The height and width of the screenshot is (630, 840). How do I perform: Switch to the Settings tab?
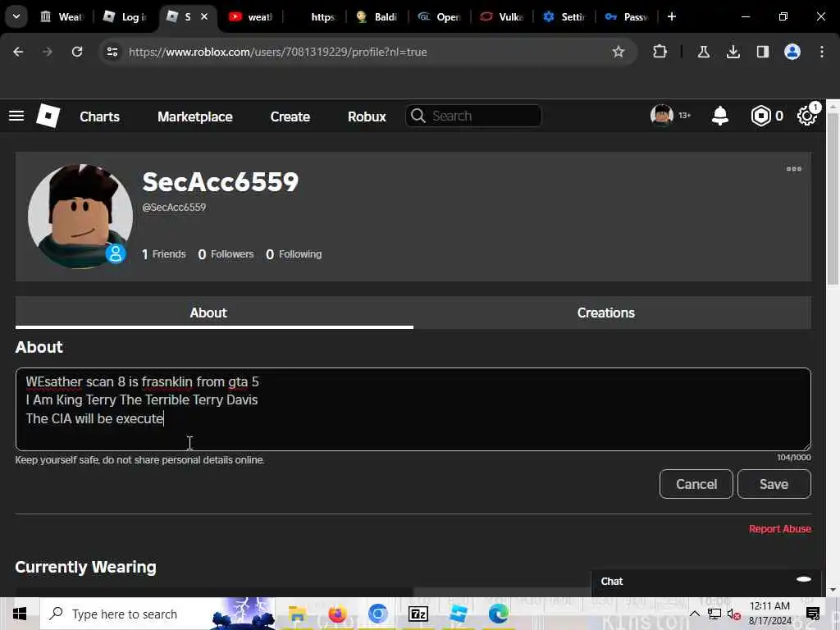coord(566,16)
